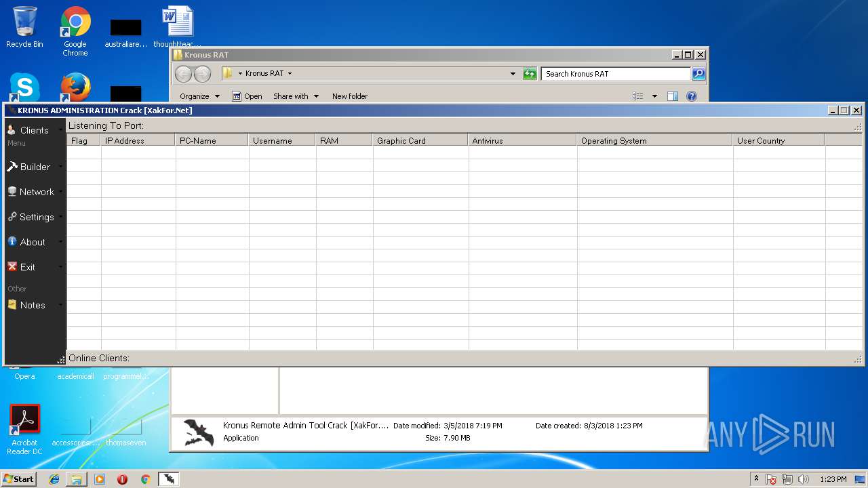Viewport: 868px width, 488px height.
Task: Click the Settings gears icon
Action: pos(12,217)
